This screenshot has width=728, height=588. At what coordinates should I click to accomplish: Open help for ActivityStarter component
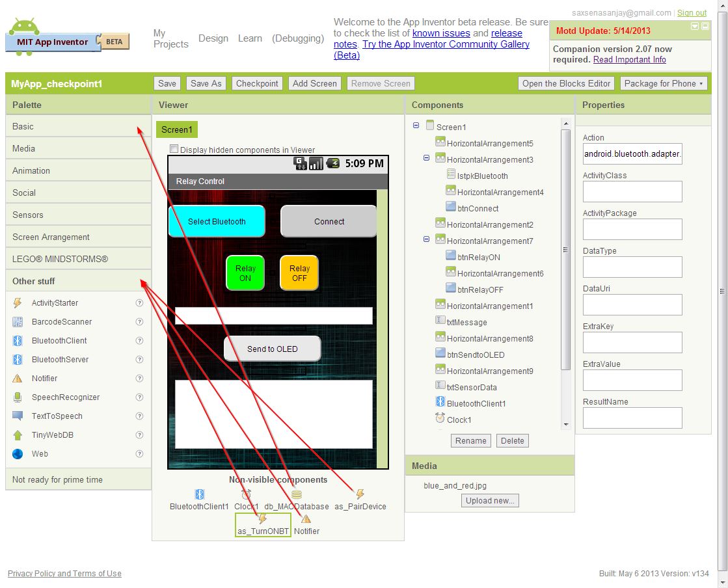tap(139, 303)
